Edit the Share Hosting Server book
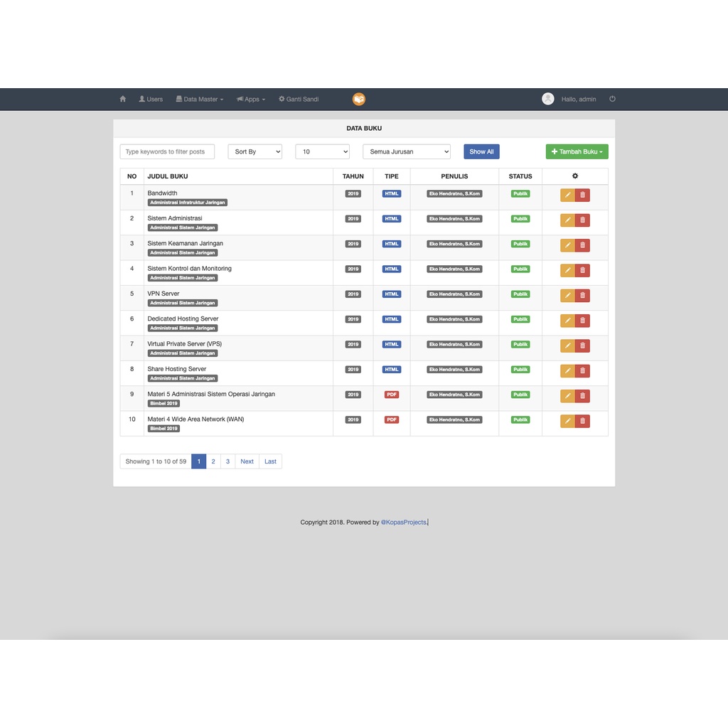Viewport: 728px width, 728px height. 567,370
